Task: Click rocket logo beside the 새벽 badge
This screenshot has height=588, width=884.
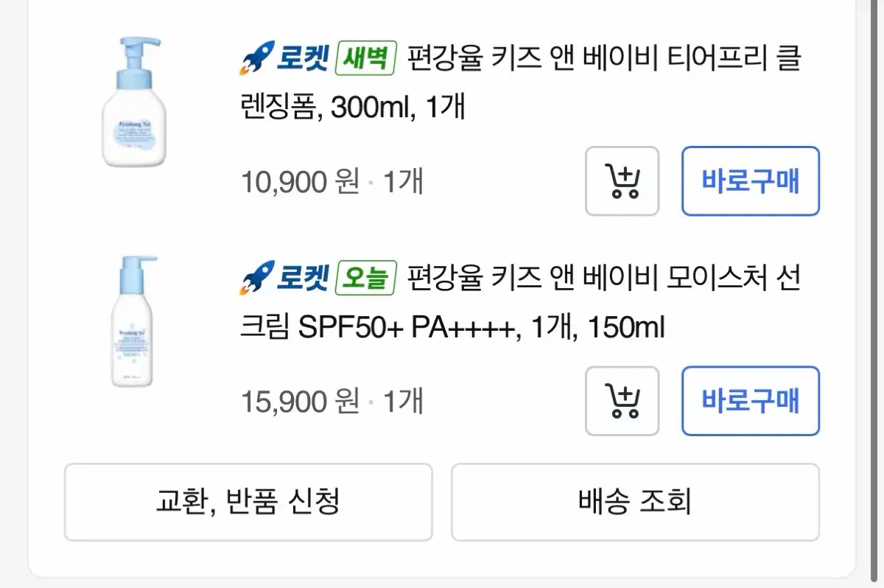Action: pos(256,59)
